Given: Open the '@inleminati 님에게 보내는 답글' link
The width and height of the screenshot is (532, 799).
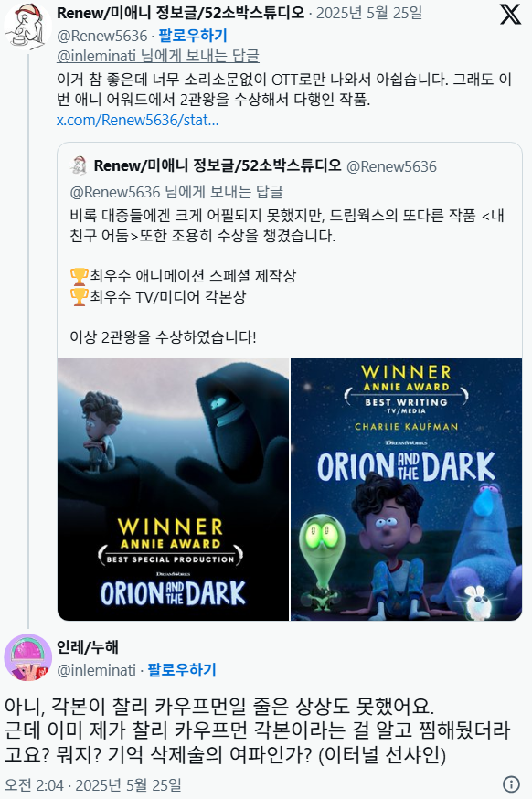Looking at the screenshot, I should [158, 56].
